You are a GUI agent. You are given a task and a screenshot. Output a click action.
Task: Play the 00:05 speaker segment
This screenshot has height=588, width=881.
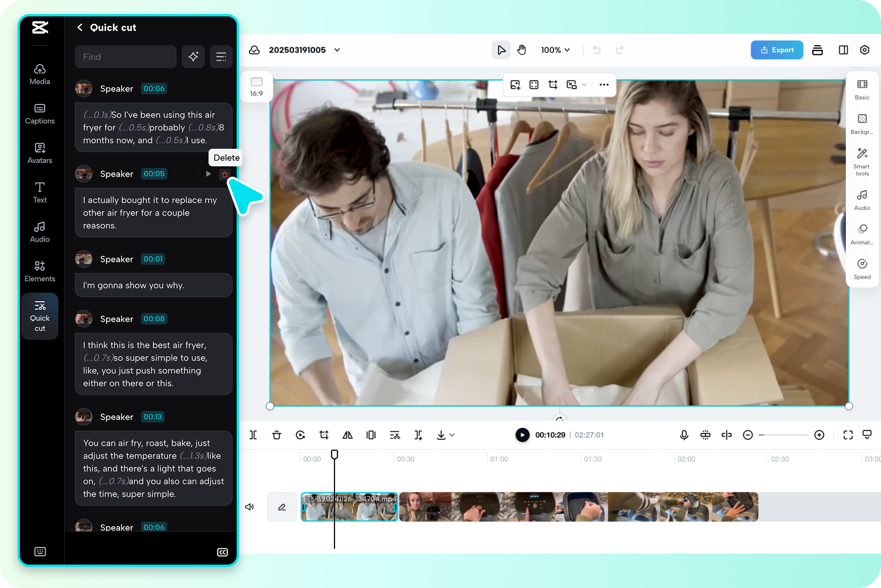click(x=209, y=174)
